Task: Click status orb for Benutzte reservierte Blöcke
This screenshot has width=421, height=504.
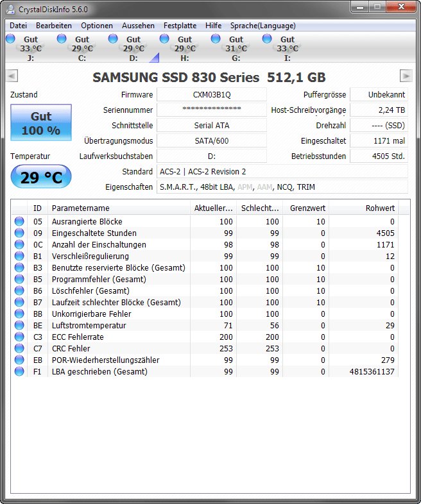Action: click(x=19, y=267)
